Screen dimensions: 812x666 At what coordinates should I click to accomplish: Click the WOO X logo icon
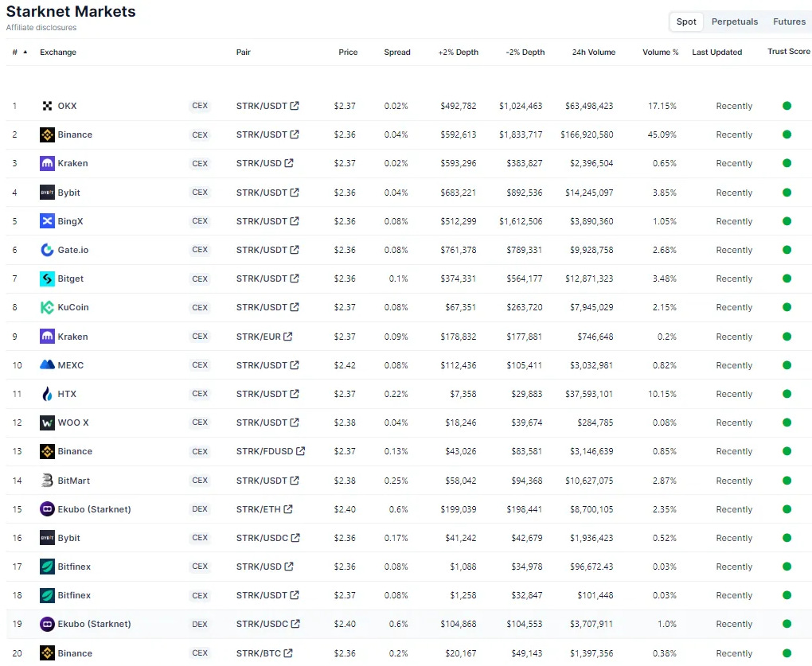[x=47, y=423]
